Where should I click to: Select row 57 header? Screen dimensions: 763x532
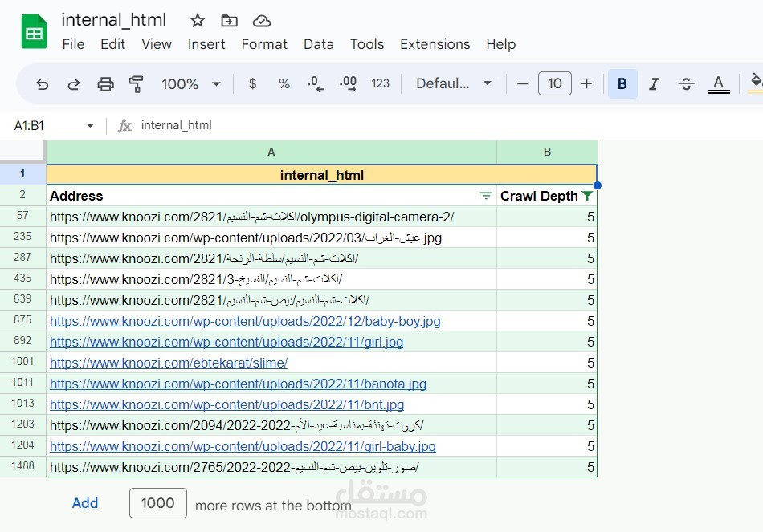(22, 216)
